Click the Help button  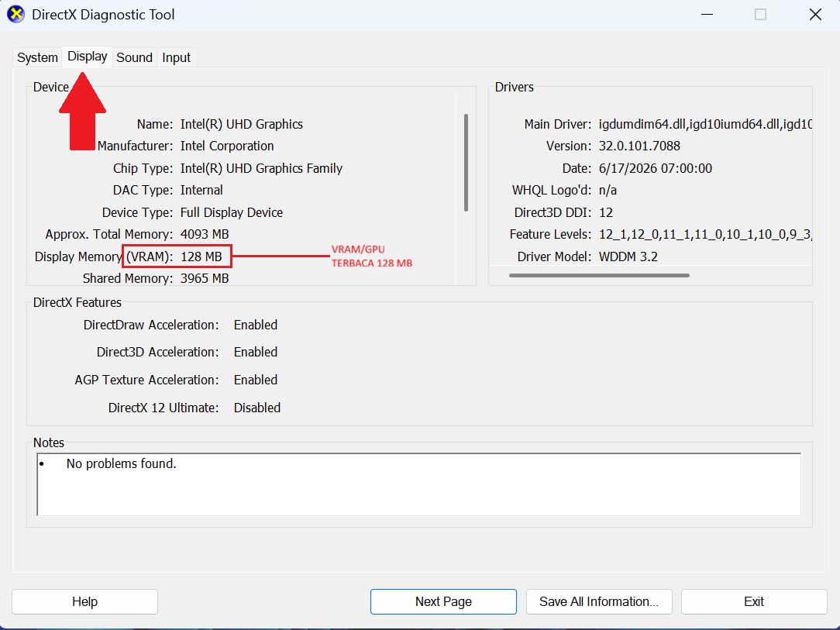click(84, 601)
